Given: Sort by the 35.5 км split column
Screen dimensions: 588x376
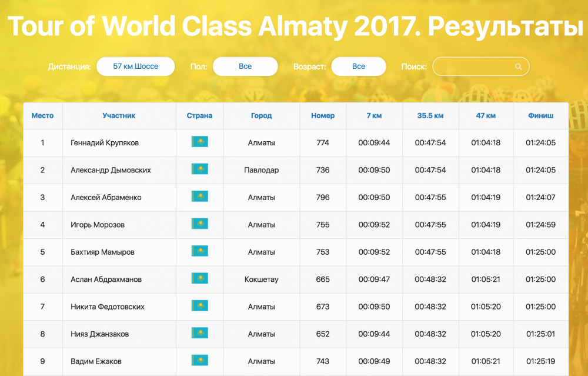Looking at the screenshot, I should (x=430, y=116).
